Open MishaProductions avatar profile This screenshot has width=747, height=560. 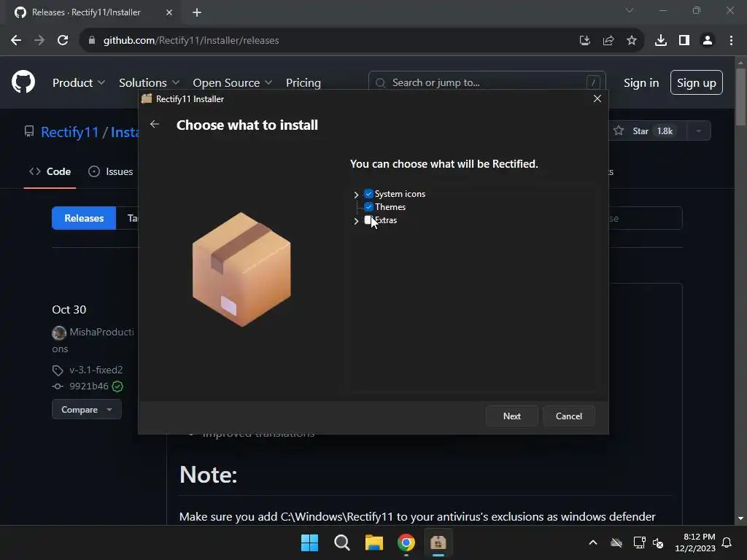pyautogui.click(x=59, y=332)
